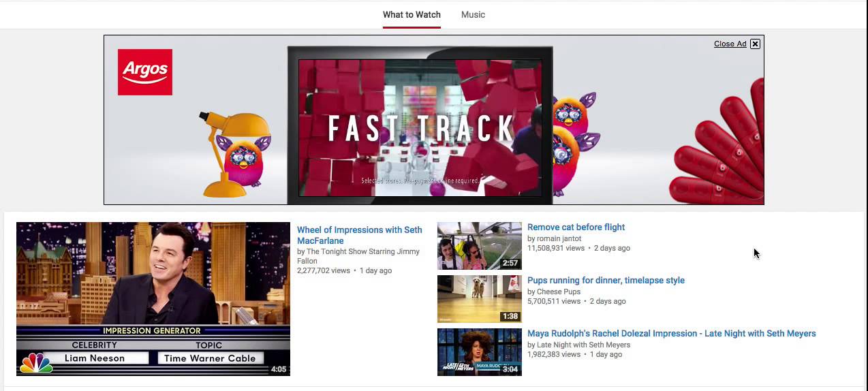Click the Close Ad link
Screen dimensions: 868x391
730,44
